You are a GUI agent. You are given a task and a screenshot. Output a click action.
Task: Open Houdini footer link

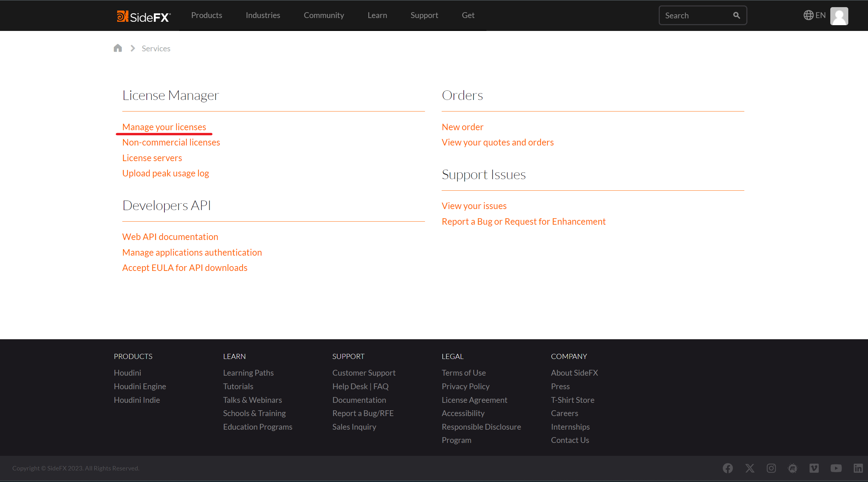click(x=127, y=373)
